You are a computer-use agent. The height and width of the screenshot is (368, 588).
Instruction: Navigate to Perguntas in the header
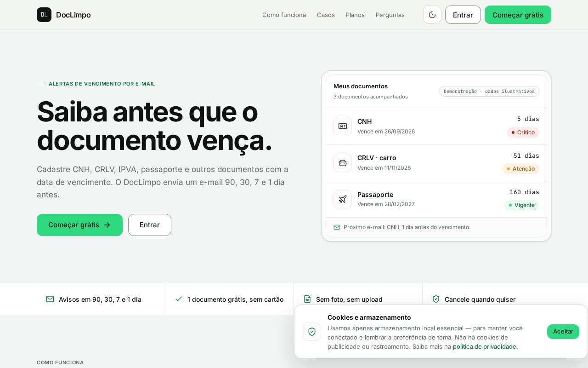click(390, 15)
